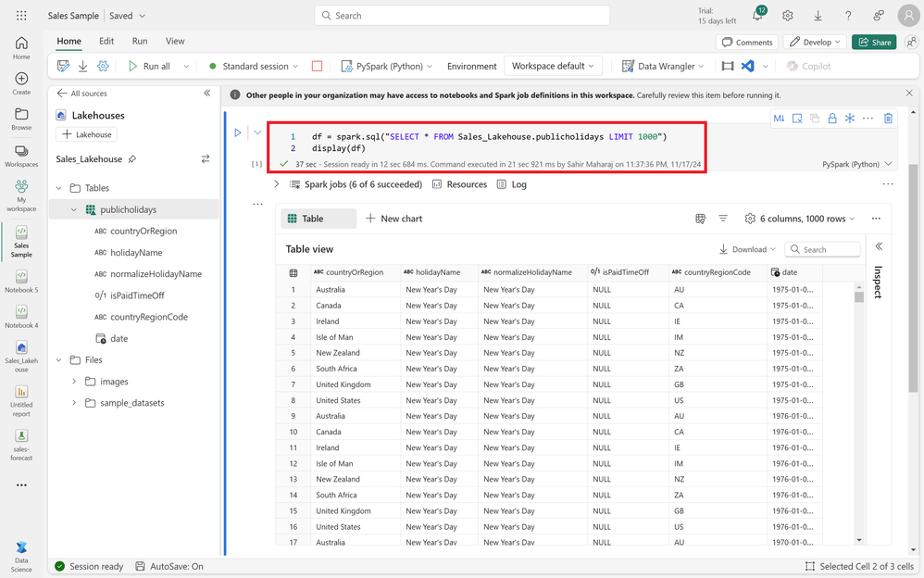Open Workspaces in left navigation
Viewport: 924px width, 578px height.
pos(21,156)
